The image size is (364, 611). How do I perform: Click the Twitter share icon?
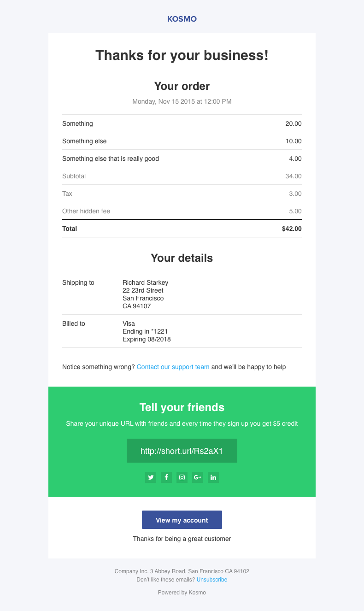point(151,477)
